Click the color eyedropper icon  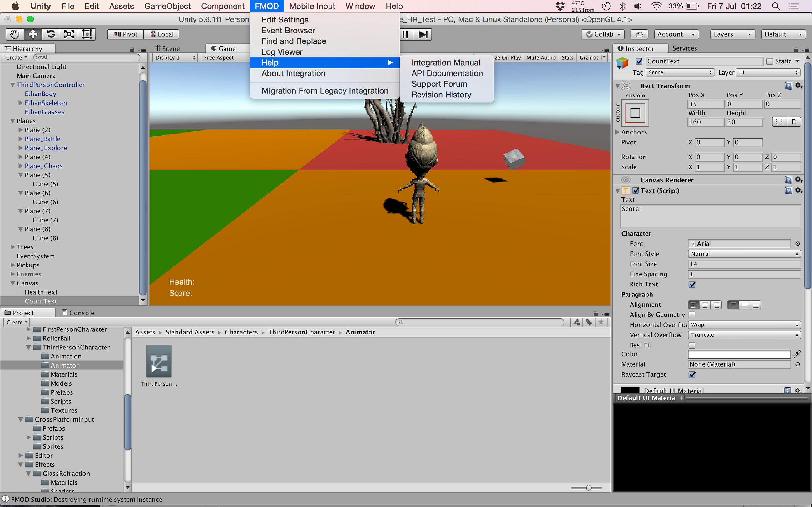coord(797,354)
